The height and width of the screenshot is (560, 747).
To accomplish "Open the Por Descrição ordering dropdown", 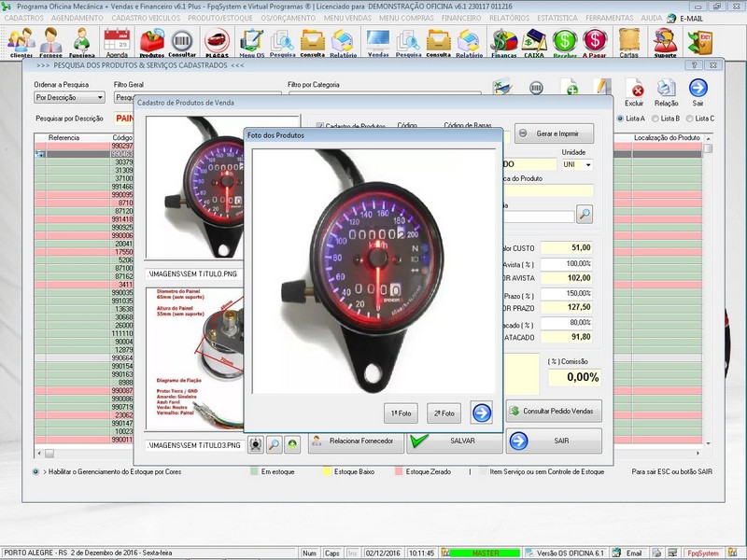I will 69,97.
